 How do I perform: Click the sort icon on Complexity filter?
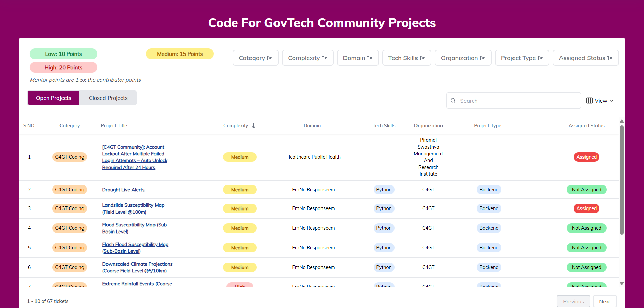[x=325, y=58]
